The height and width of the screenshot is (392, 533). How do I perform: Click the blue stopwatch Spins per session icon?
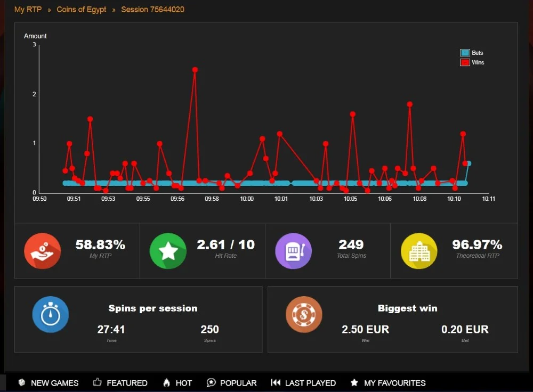pos(50,315)
